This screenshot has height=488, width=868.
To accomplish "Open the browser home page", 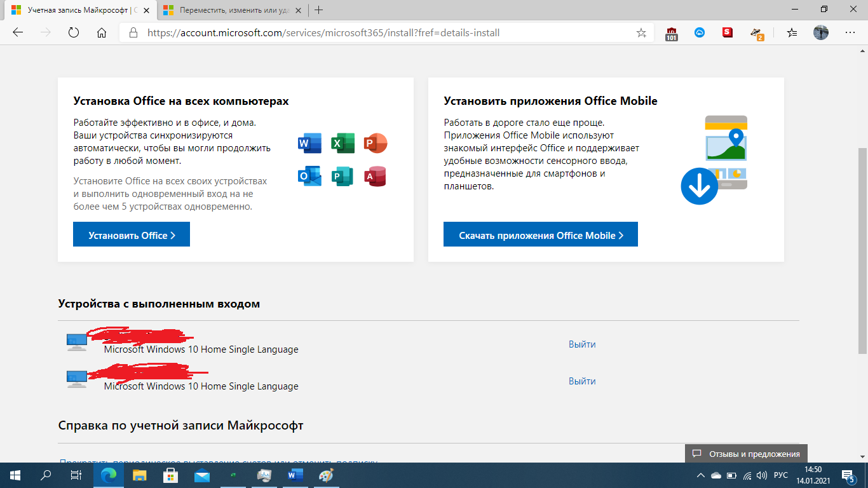I will [x=102, y=32].
